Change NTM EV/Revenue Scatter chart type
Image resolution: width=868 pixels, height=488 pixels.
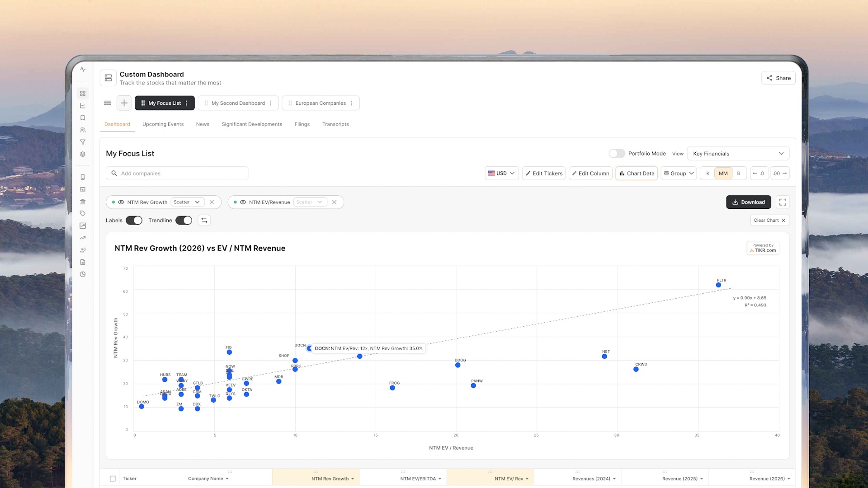[310, 202]
